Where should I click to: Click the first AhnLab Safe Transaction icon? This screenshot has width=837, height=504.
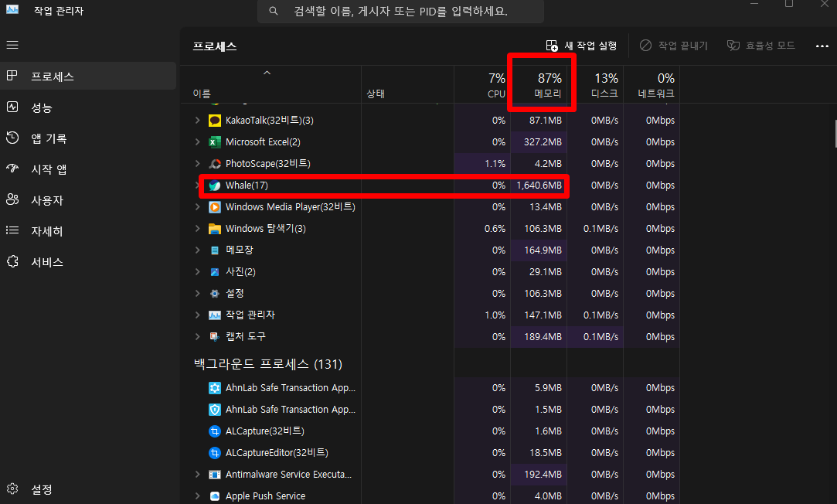pos(215,388)
